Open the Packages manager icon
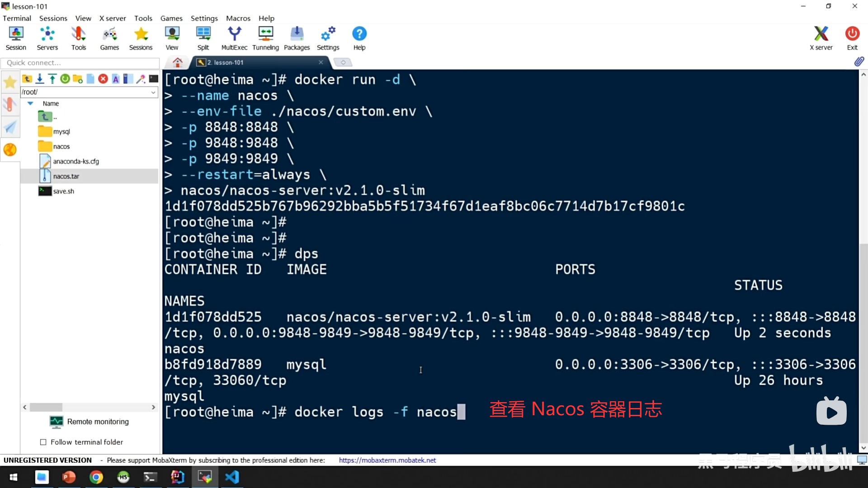Image resolution: width=868 pixels, height=488 pixels. tap(297, 38)
